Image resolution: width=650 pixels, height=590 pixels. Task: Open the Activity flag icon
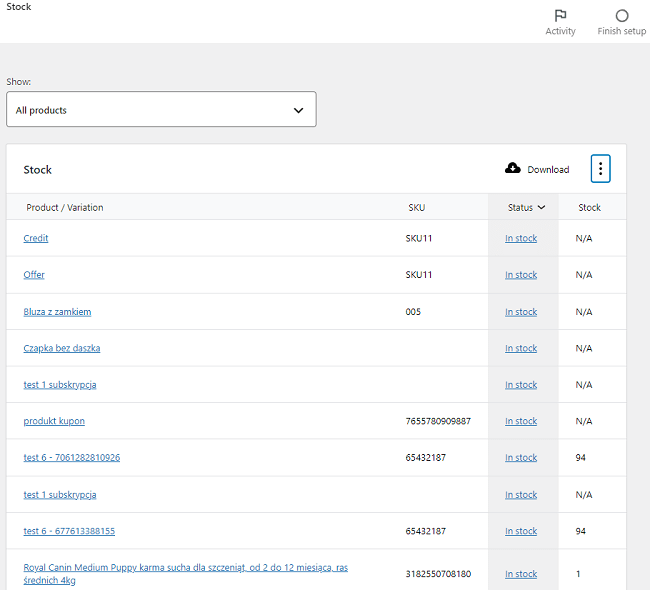pyautogui.click(x=560, y=16)
